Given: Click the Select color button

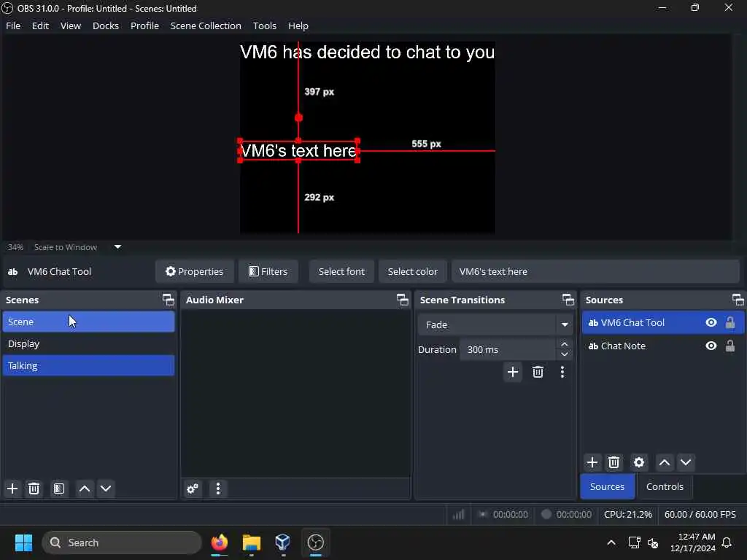Looking at the screenshot, I should [413, 271].
